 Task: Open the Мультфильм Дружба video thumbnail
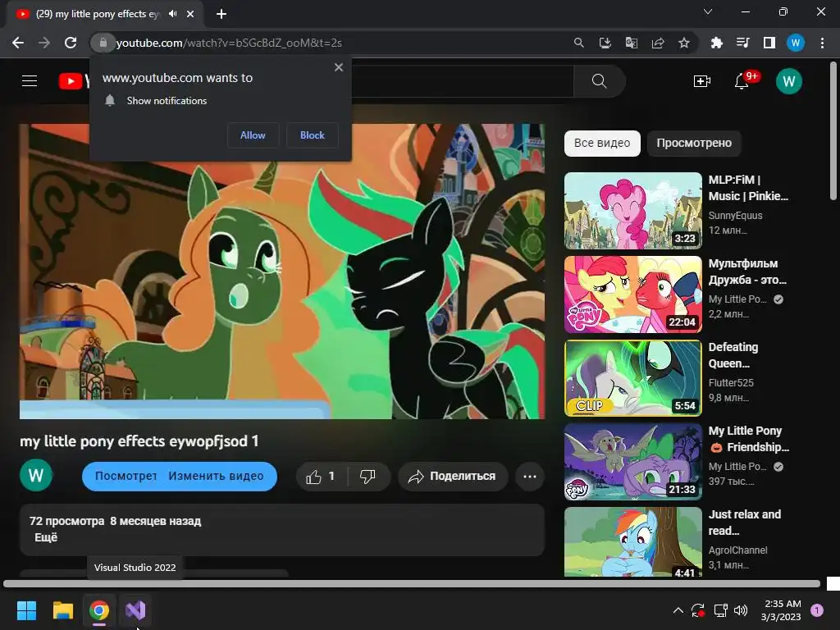click(x=633, y=294)
